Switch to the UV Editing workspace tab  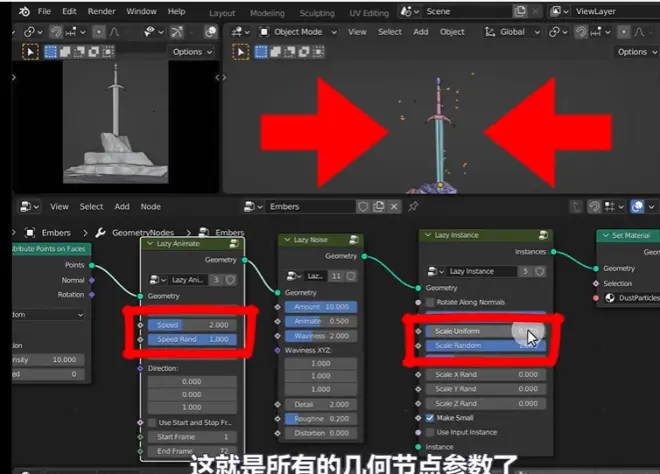pyautogui.click(x=369, y=13)
